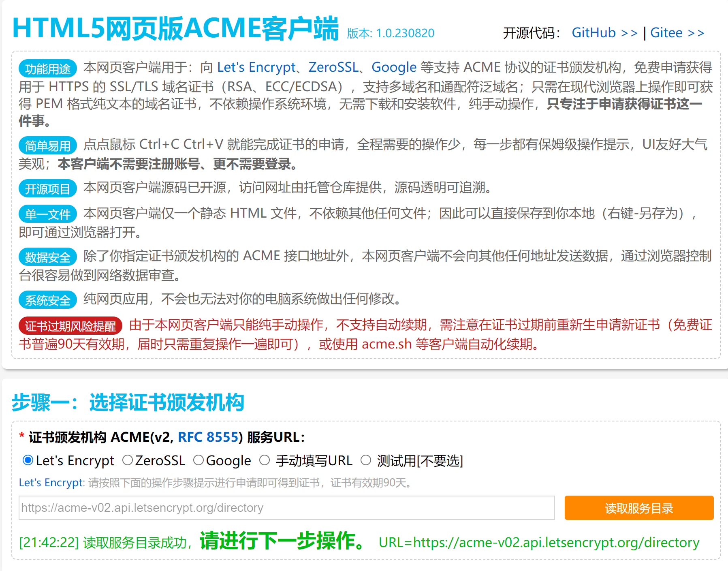Open the GitHub >> source link
The height and width of the screenshot is (571, 728).
coord(604,32)
